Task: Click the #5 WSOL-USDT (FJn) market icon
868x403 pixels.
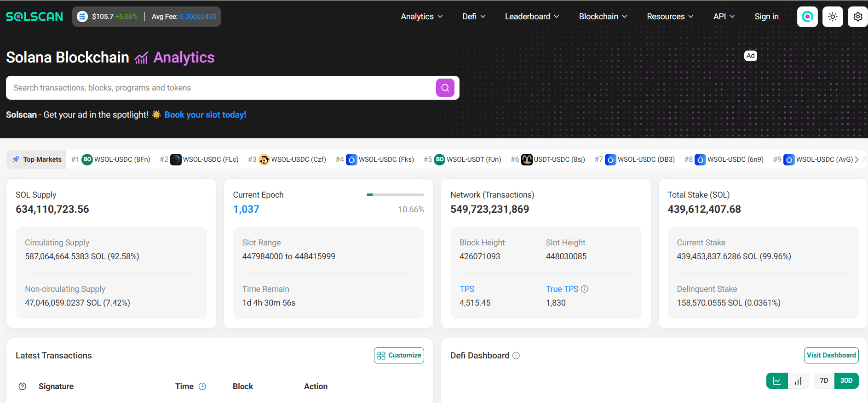Action: click(440, 159)
